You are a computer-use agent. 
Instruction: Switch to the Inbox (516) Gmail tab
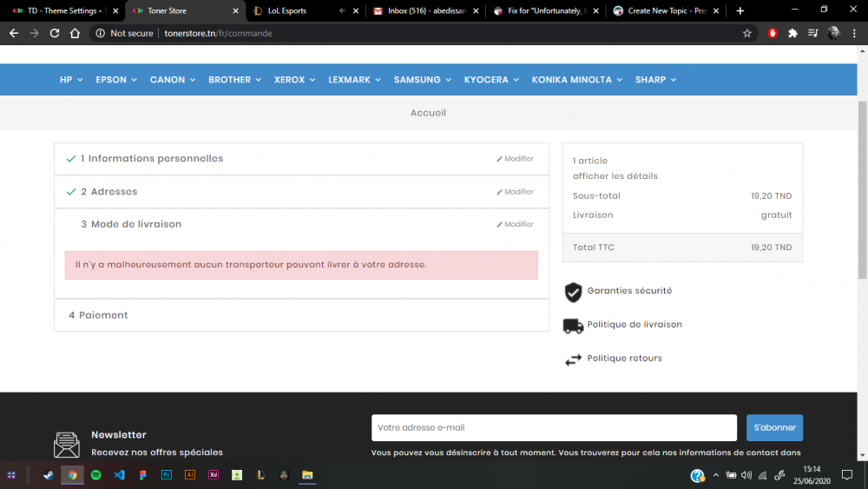(x=425, y=10)
